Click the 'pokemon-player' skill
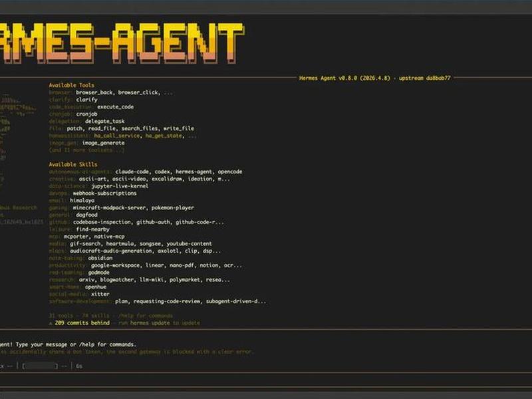This screenshot has width=532, height=399. tap(173, 207)
